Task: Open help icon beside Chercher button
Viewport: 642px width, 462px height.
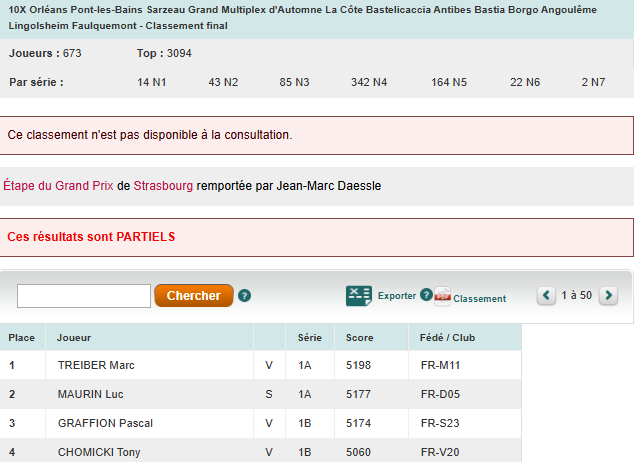Action: (x=244, y=296)
